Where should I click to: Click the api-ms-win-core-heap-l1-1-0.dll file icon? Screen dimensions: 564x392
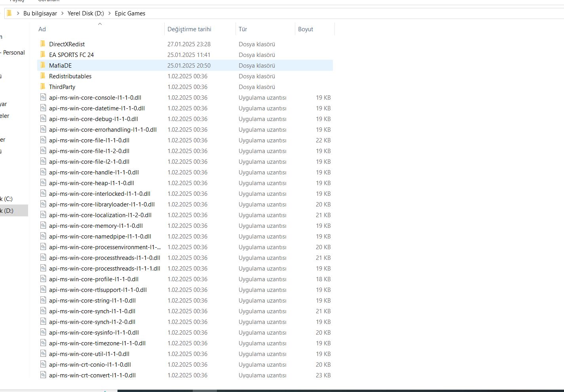point(43,183)
